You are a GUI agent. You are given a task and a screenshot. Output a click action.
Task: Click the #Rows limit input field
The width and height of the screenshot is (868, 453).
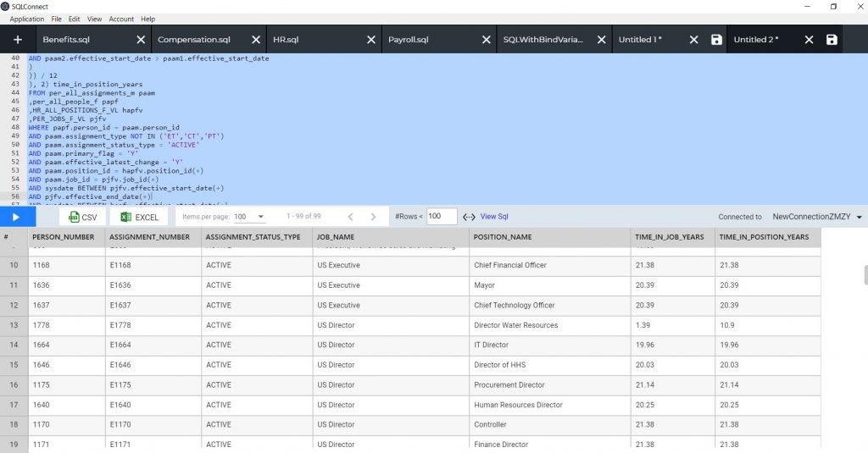[x=442, y=216]
